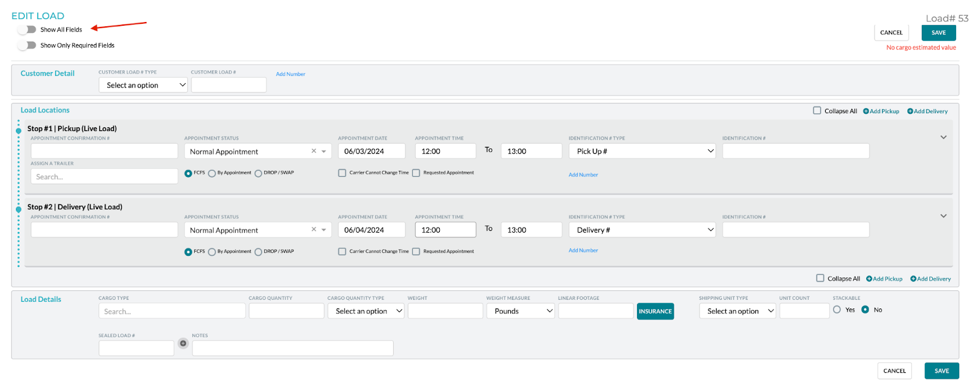Viewport: 980px width, 385px height.
Task: Open Customer Load # Type dropdown
Action: point(143,85)
